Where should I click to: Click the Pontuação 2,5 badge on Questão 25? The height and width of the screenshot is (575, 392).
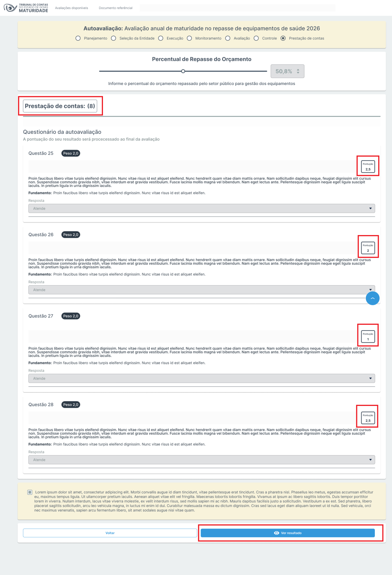(368, 166)
